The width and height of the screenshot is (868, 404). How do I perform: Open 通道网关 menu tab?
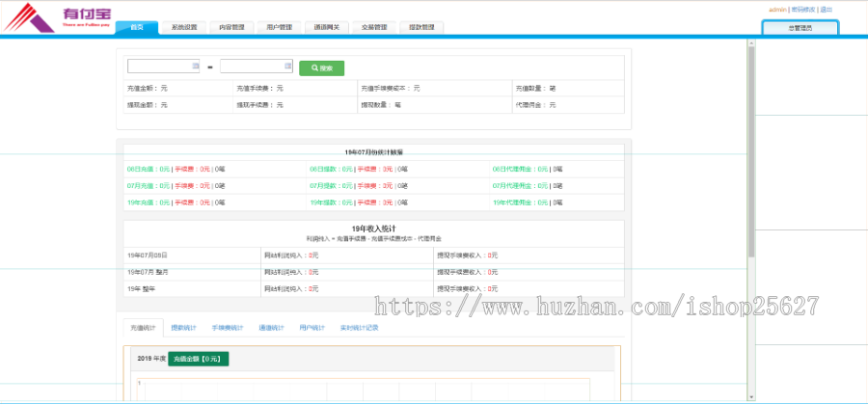click(326, 27)
